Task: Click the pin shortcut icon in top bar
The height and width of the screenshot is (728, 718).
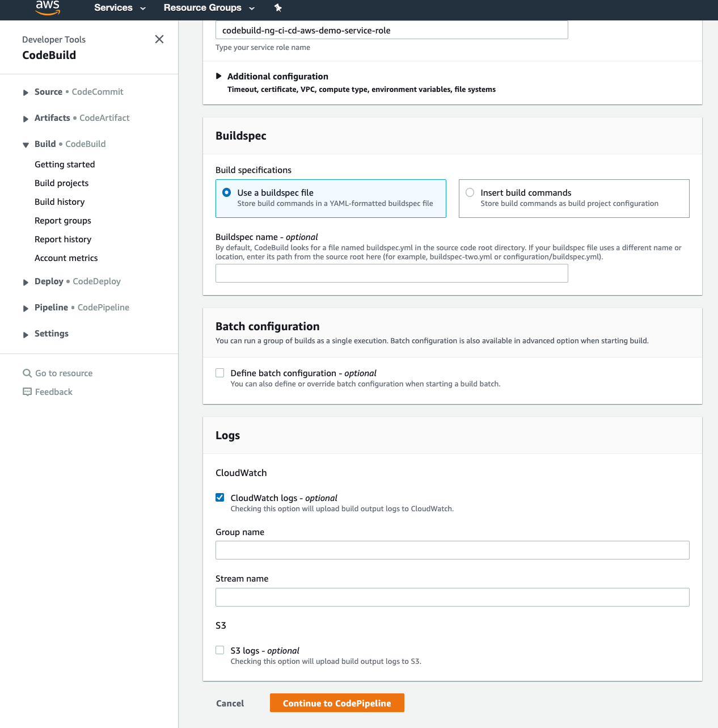Action: pyautogui.click(x=278, y=8)
